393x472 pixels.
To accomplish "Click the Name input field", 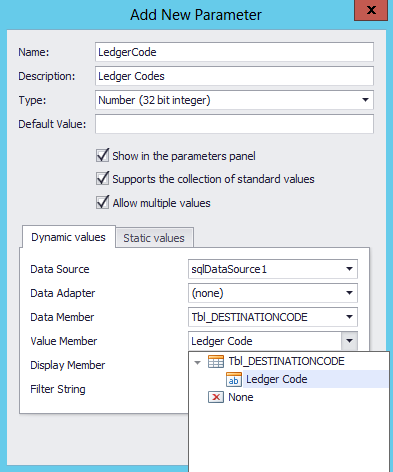I will tap(234, 52).
